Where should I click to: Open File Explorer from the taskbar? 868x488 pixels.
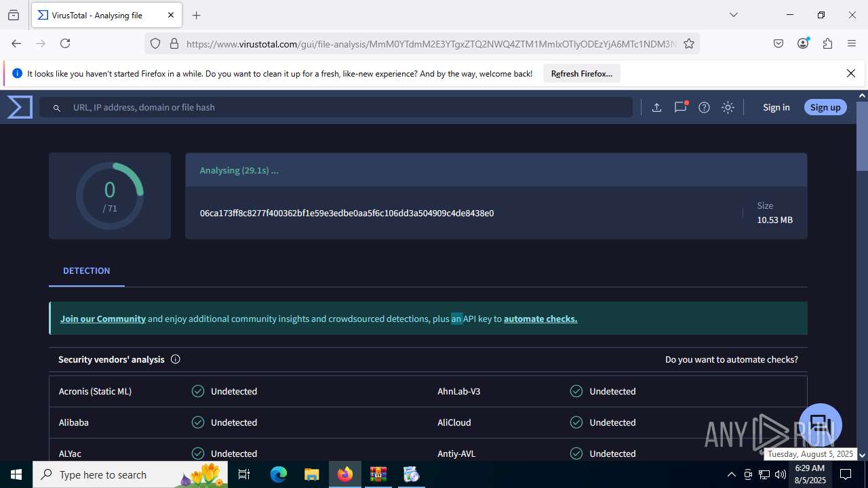coord(311,474)
